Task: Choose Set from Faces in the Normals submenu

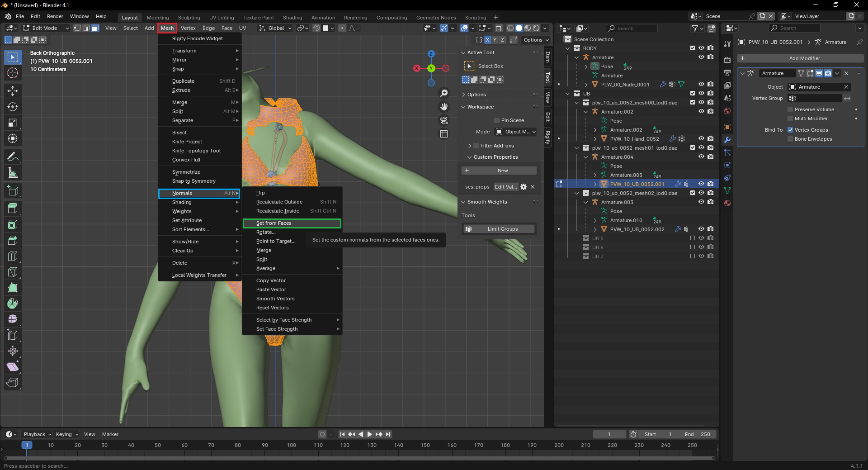Action: (292, 223)
